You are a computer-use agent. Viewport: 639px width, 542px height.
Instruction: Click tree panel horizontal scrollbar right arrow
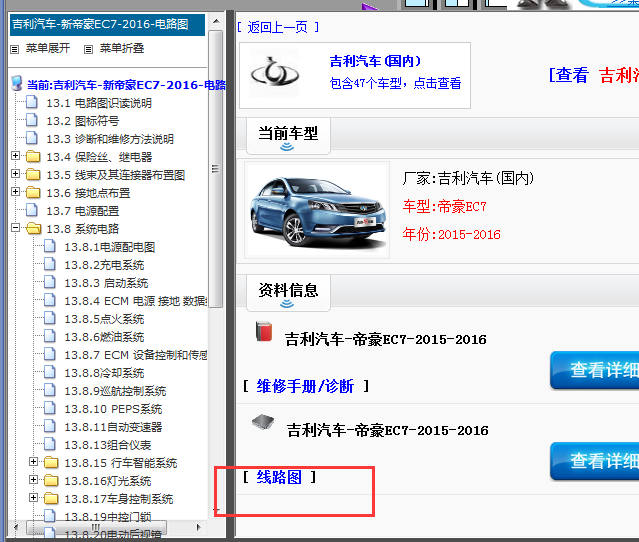pos(199,527)
